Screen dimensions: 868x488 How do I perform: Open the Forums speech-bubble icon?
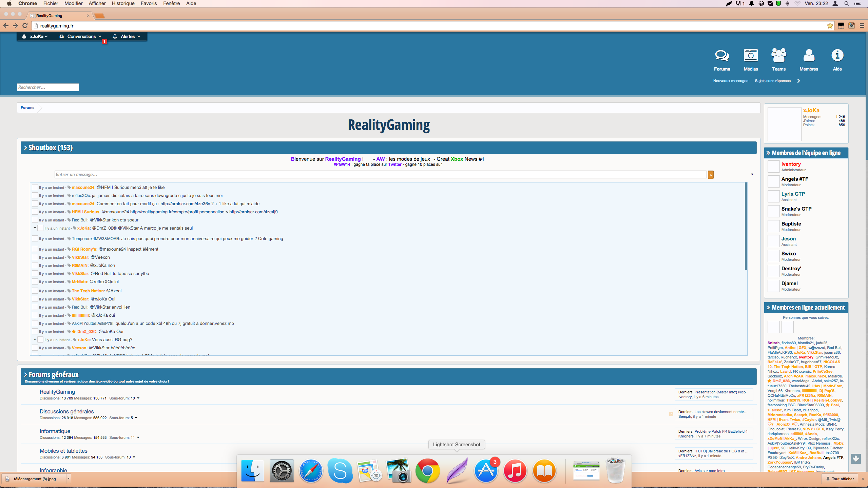[x=722, y=56]
